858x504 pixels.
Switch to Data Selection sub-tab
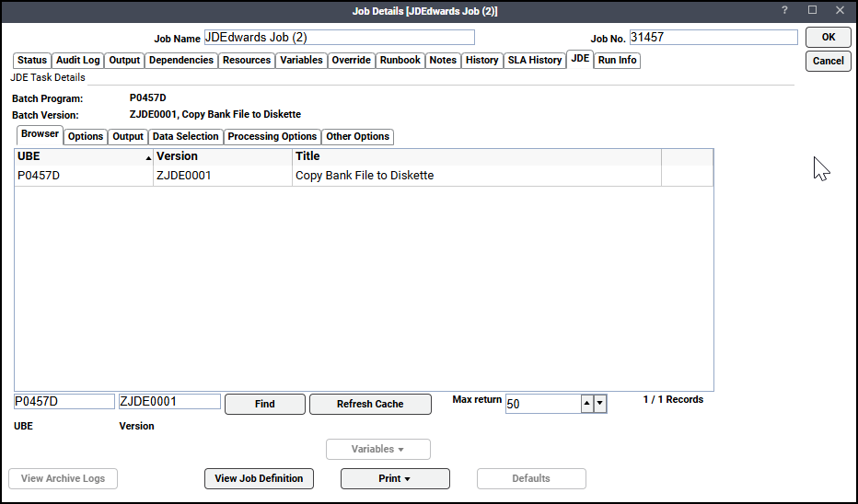185,137
